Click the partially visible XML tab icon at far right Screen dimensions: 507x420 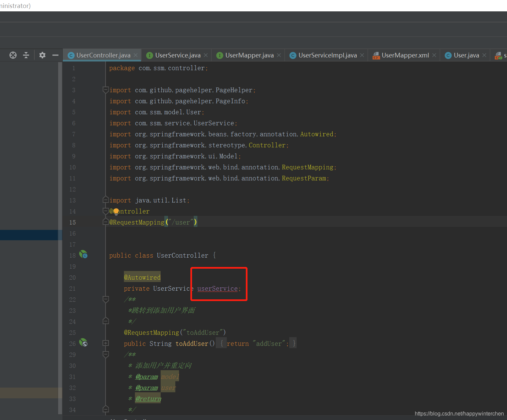click(498, 55)
